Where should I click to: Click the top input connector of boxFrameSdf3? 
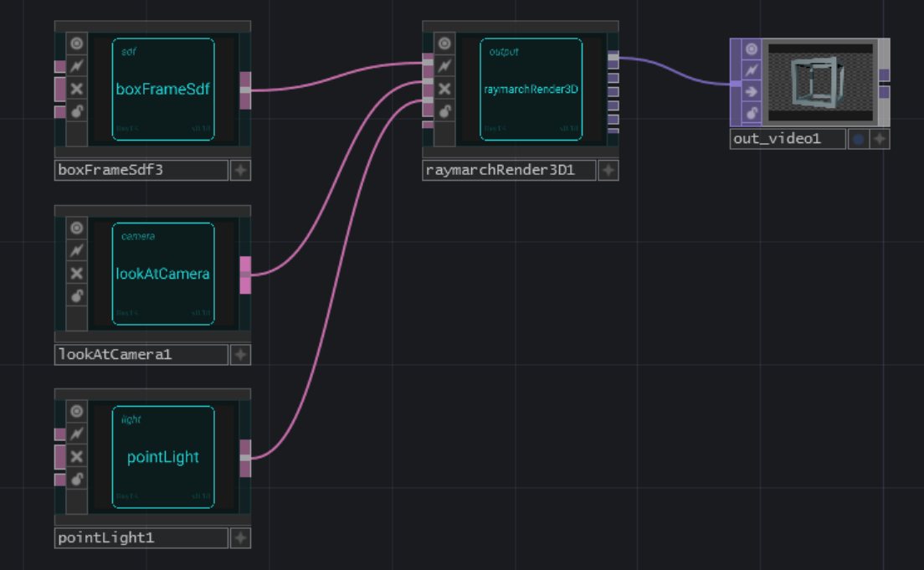click(60, 67)
